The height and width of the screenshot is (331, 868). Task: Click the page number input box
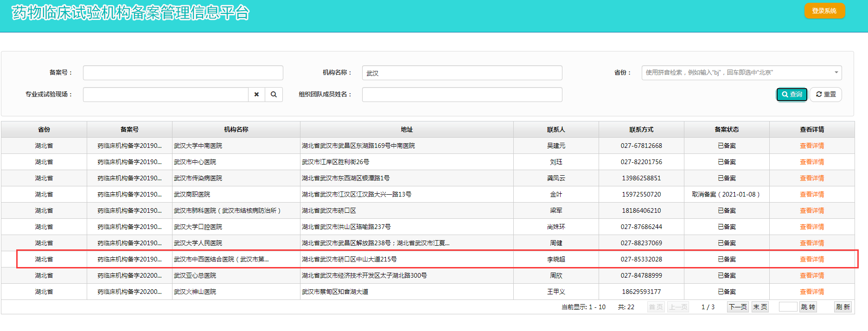788,307
